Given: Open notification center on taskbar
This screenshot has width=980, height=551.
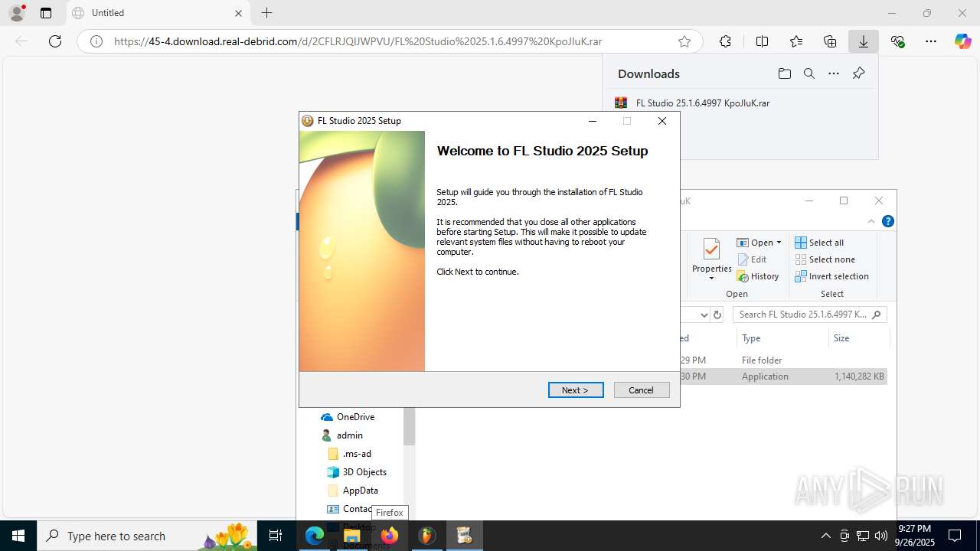Looking at the screenshot, I should [x=955, y=536].
